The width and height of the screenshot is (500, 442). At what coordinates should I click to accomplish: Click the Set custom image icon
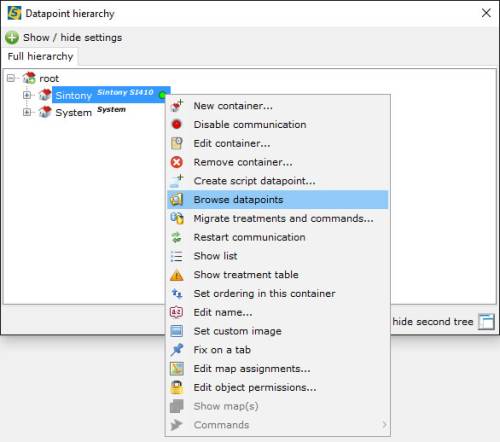tap(176, 331)
